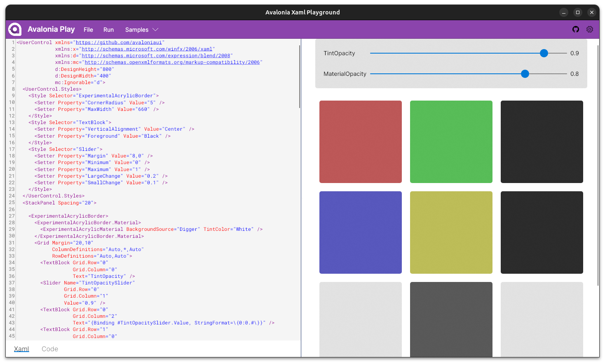
Task: Open the expression blend 2008 link
Action: (x=156, y=56)
